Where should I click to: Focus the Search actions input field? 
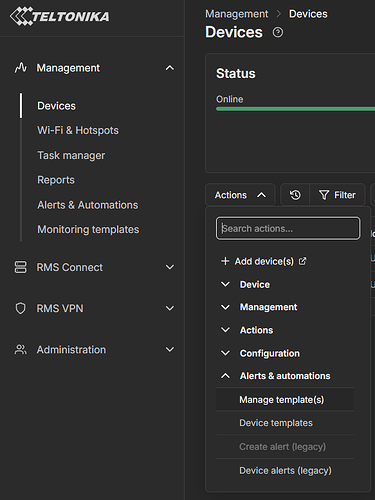click(x=288, y=228)
